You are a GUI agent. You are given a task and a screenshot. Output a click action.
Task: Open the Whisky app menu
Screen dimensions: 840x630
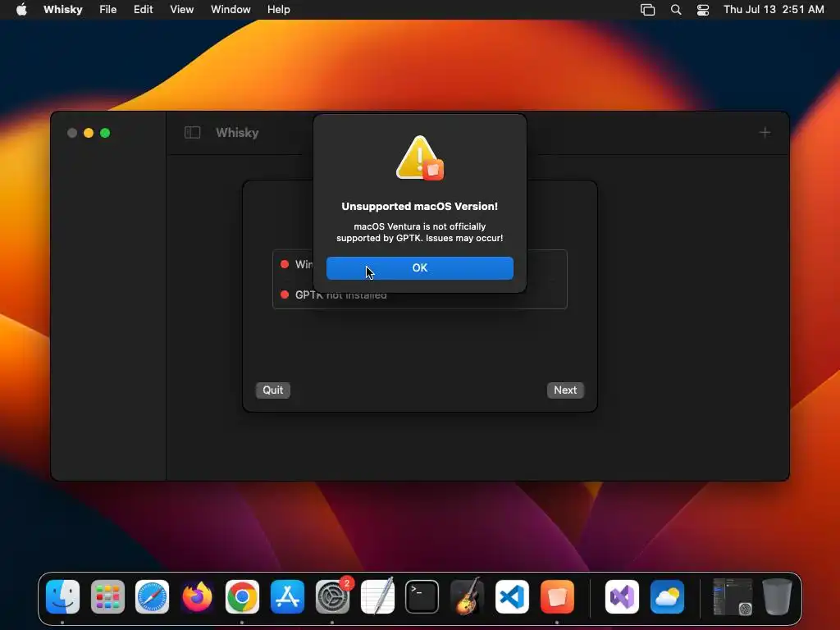[x=62, y=10]
